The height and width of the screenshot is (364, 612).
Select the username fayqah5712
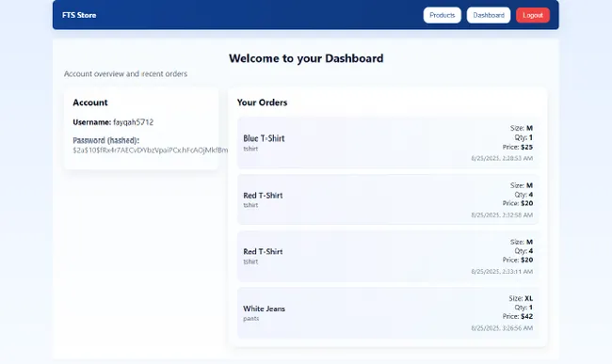pos(133,122)
